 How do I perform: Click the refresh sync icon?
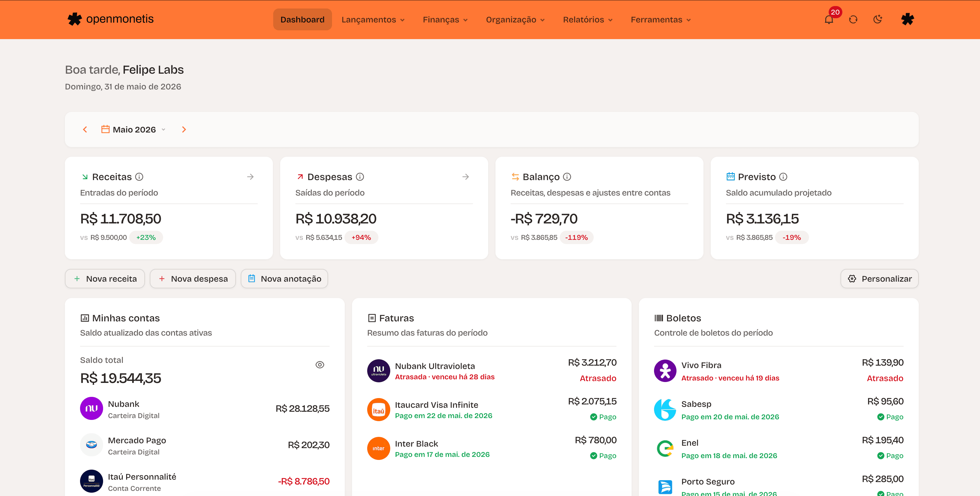[853, 19]
